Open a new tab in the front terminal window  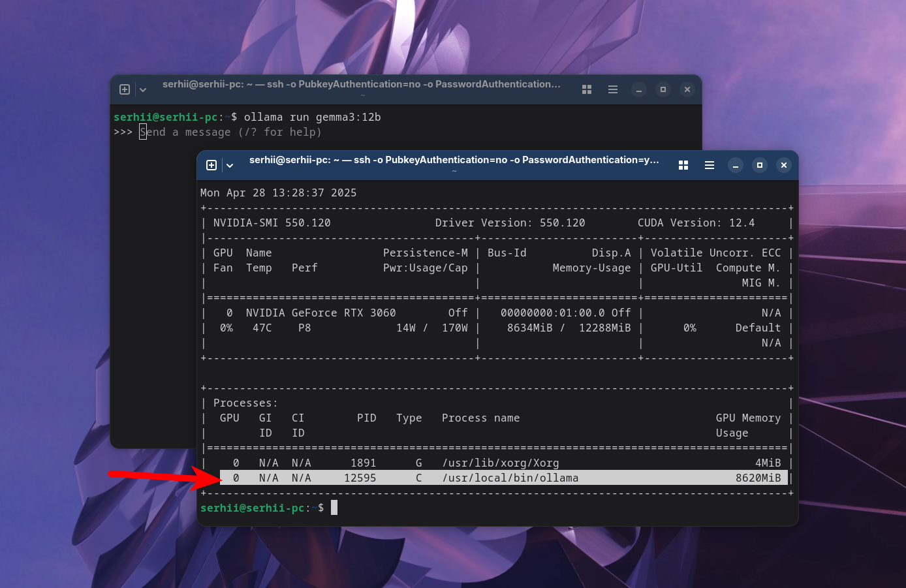tap(210, 165)
